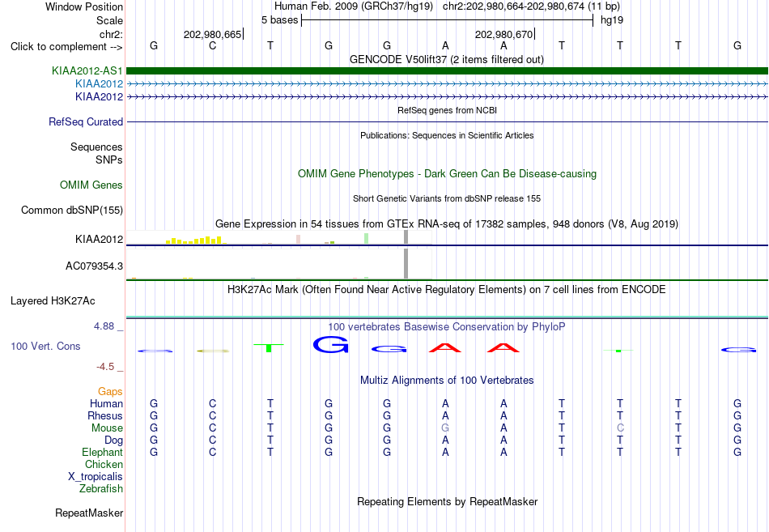Click the large blue G conservation logo
The image size is (769, 532).
pyautogui.click(x=330, y=344)
